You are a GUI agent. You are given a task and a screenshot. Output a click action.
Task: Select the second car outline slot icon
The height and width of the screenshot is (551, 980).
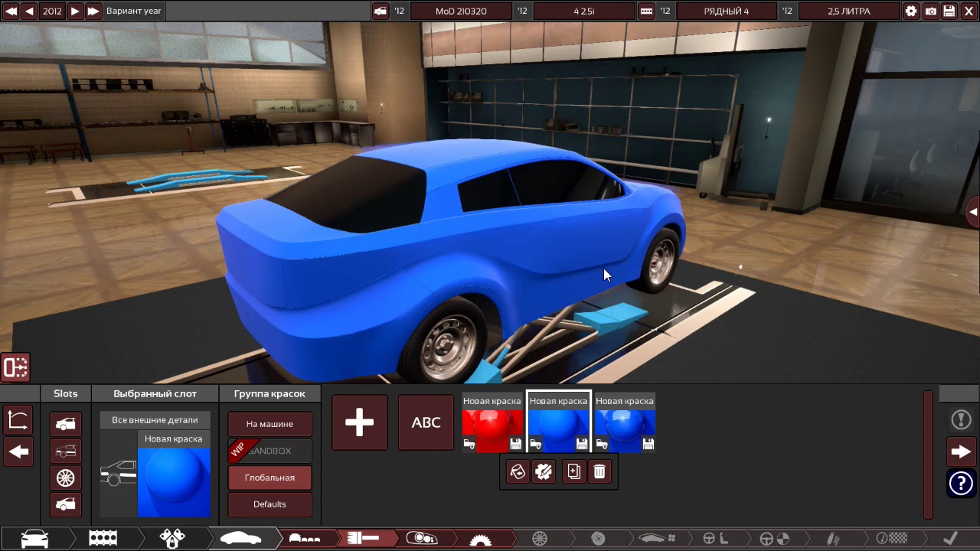[66, 451]
